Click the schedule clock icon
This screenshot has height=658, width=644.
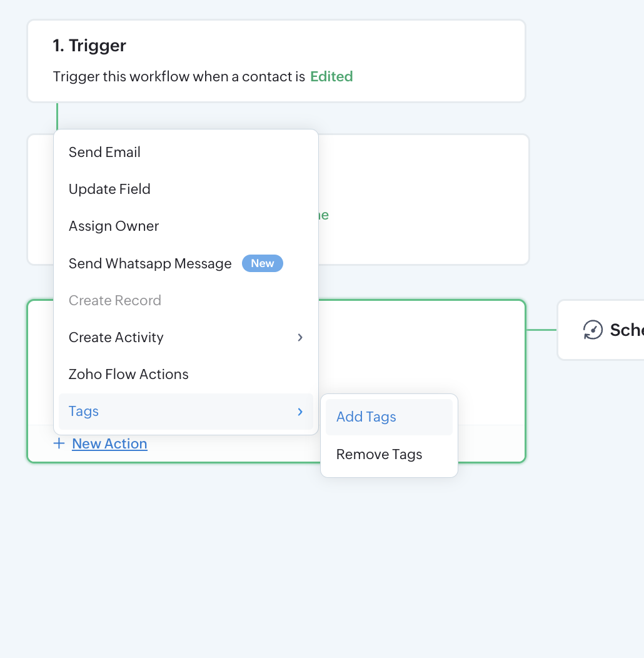(593, 330)
